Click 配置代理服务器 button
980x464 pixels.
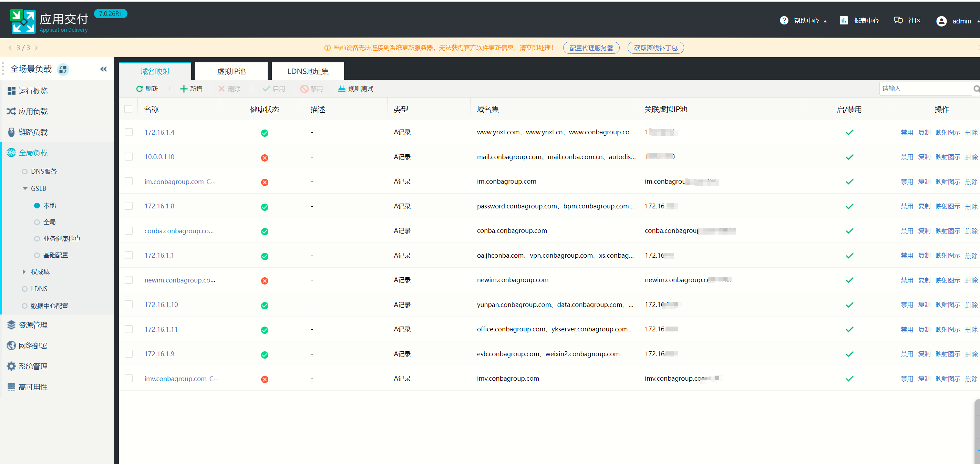click(x=591, y=48)
